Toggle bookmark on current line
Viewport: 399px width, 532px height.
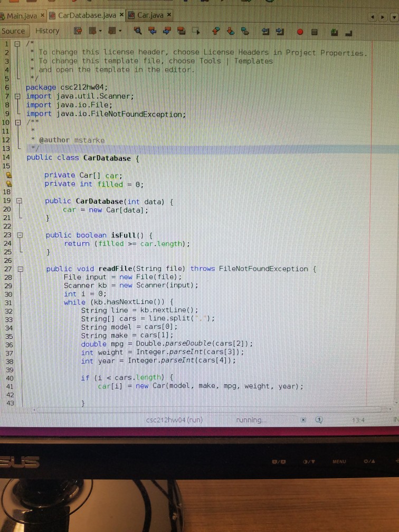click(245, 32)
